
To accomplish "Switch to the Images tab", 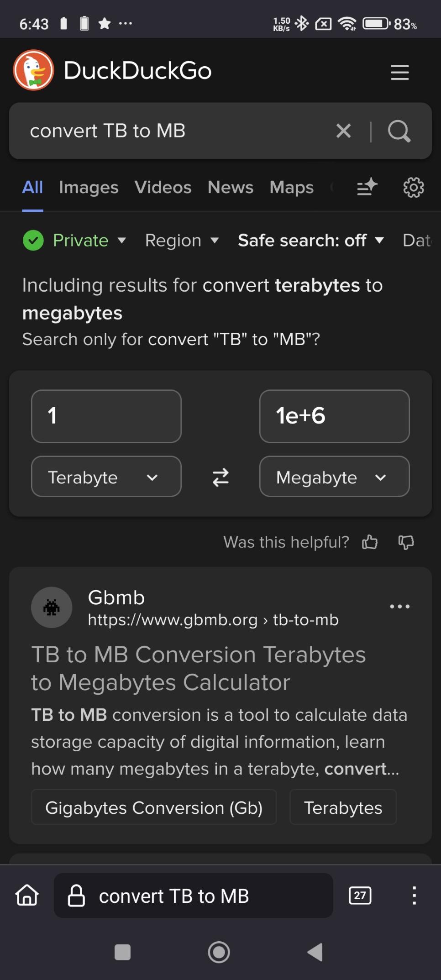I will (x=89, y=188).
